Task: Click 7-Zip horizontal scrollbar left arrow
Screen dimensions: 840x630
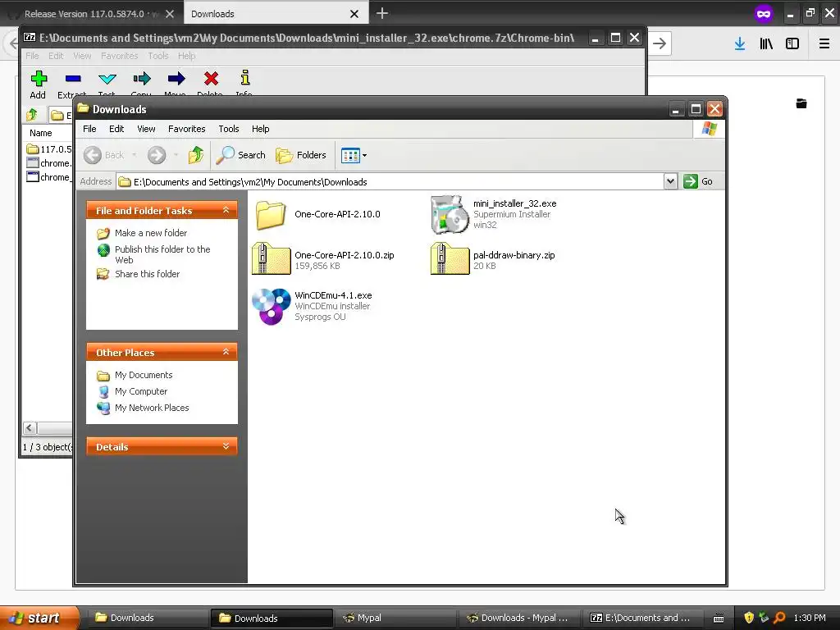Action: click(30, 427)
